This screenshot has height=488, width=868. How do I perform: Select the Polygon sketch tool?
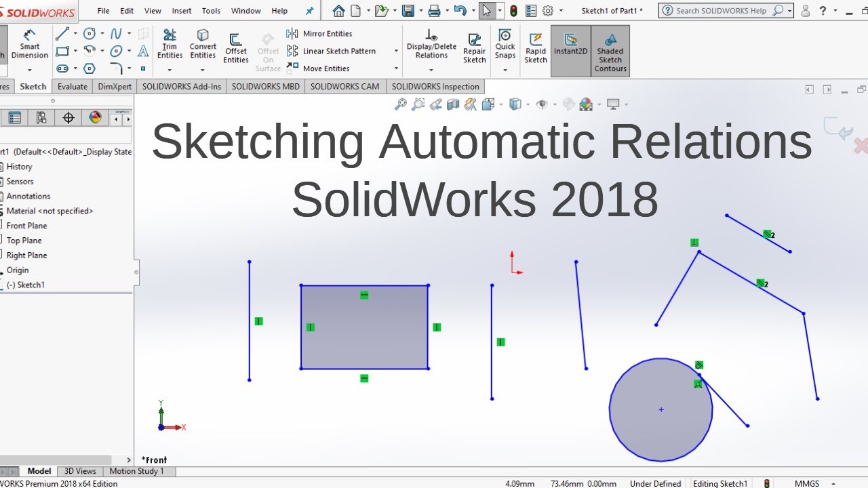tap(90, 68)
